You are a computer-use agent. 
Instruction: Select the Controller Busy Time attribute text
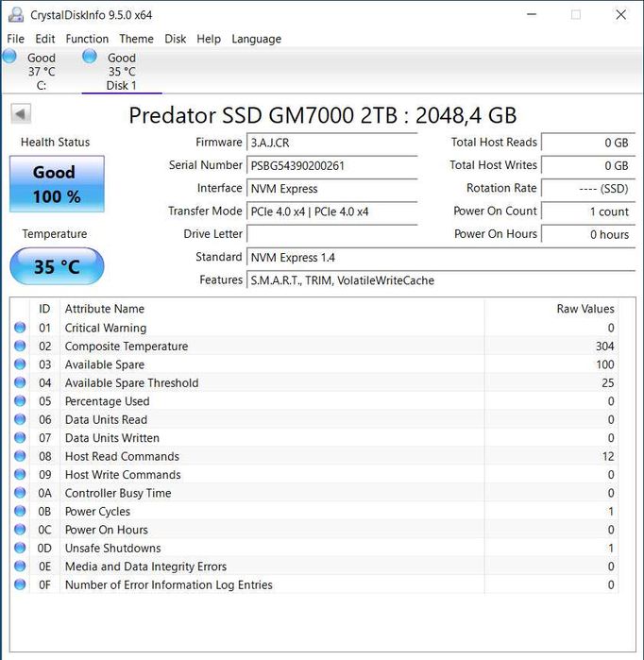tap(118, 493)
